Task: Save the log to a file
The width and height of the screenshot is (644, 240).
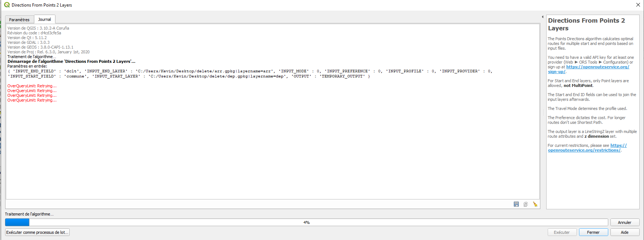Action: [516, 204]
